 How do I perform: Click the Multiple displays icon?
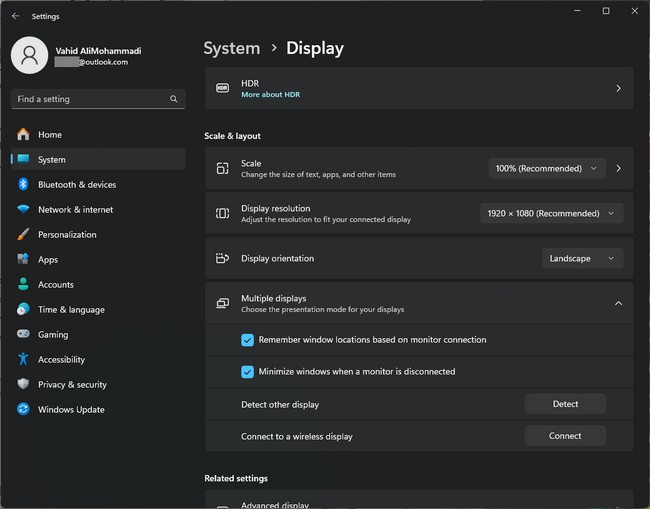pyautogui.click(x=223, y=303)
